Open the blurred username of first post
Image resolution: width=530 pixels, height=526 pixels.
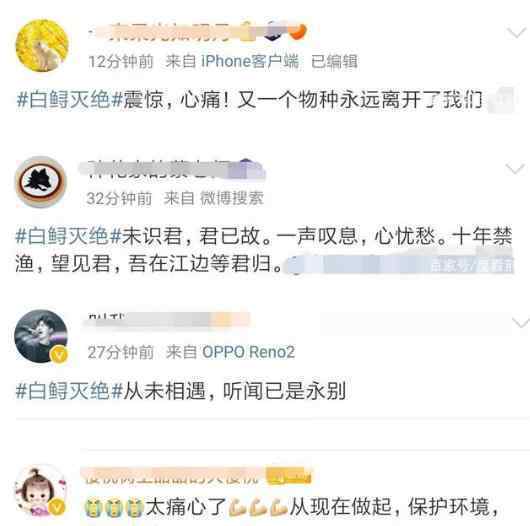tap(169, 33)
